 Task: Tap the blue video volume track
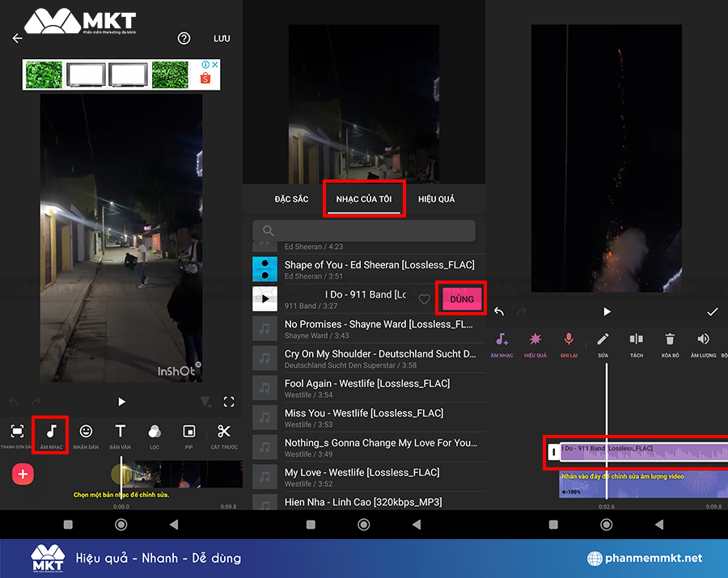tap(644, 484)
